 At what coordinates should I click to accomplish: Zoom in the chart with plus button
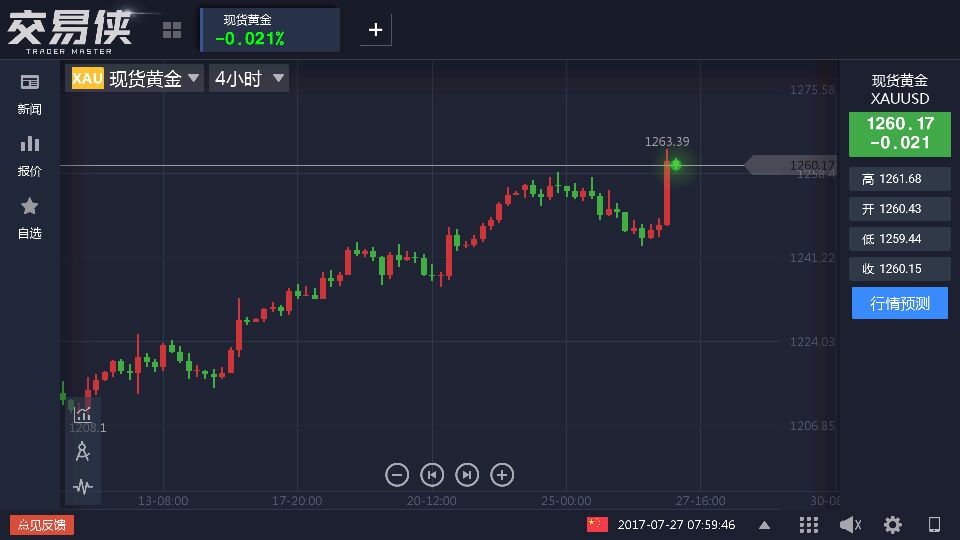click(x=503, y=475)
